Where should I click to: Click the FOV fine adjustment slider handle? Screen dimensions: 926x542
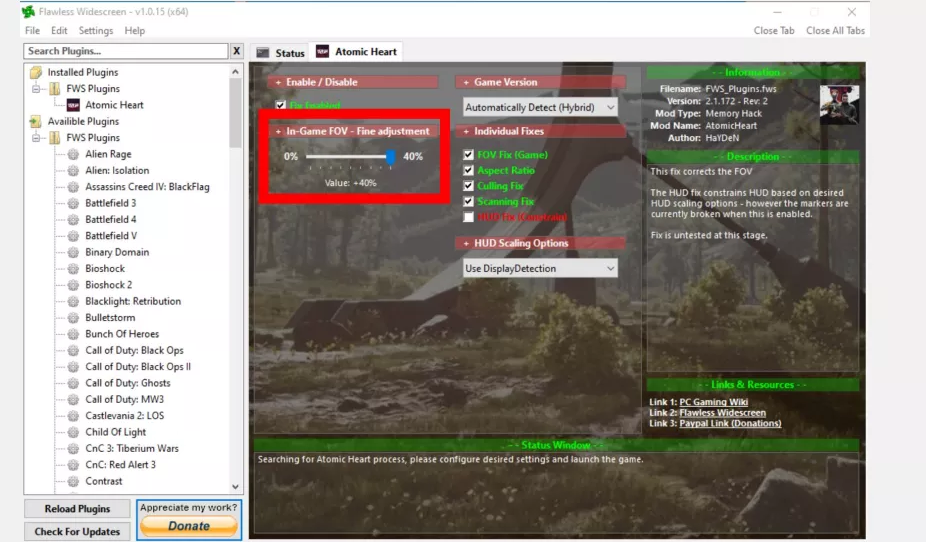pyautogui.click(x=390, y=156)
